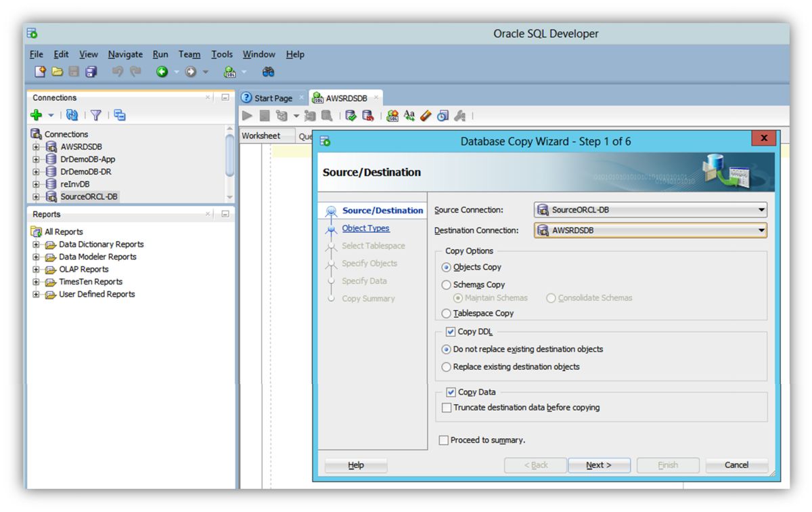Run the worksheet statement with the play icon
Image resolution: width=812 pixels, height=512 pixels.
(247, 115)
